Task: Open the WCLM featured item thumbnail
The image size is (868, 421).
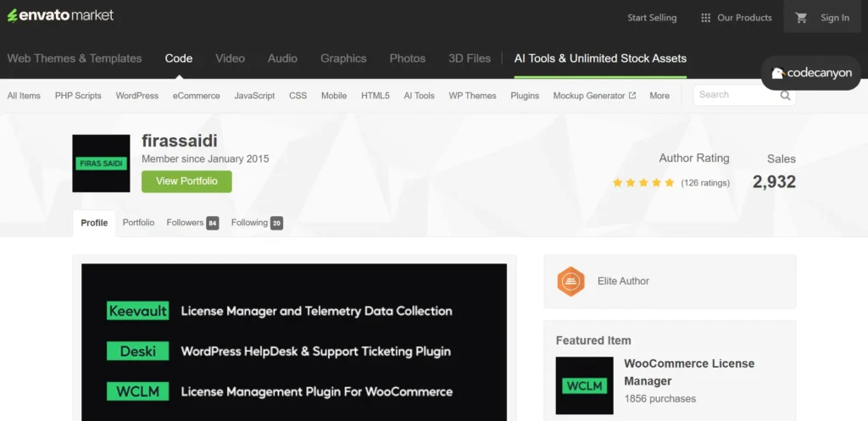Action: click(584, 385)
